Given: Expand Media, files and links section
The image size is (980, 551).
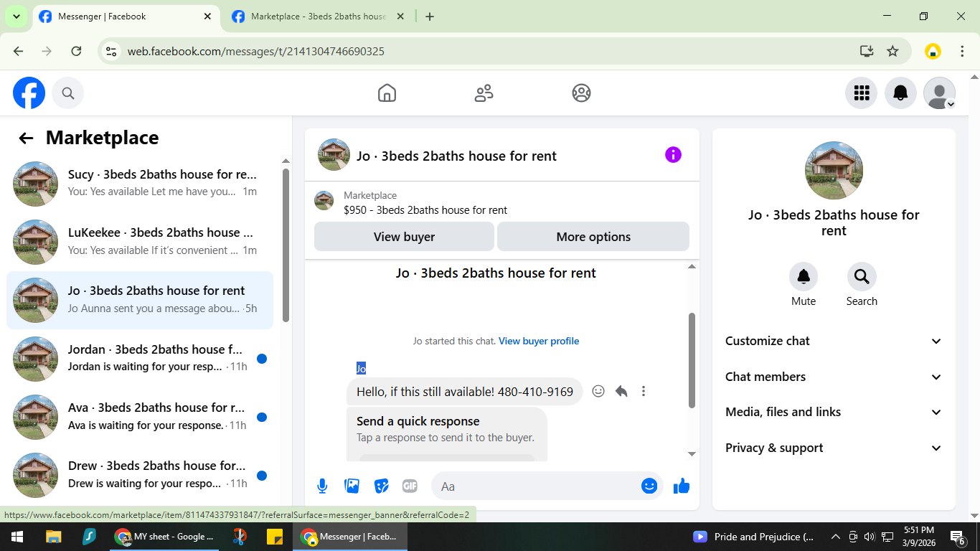Looking at the screenshot, I should [x=834, y=413].
